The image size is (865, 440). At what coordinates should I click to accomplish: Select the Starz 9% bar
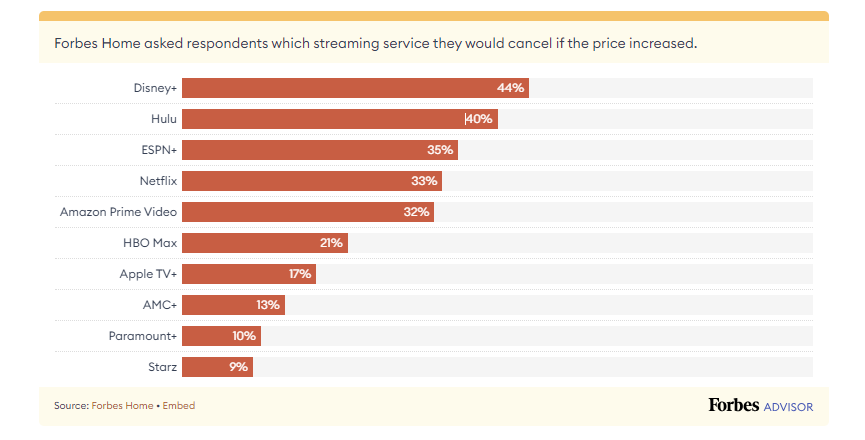coord(217,367)
